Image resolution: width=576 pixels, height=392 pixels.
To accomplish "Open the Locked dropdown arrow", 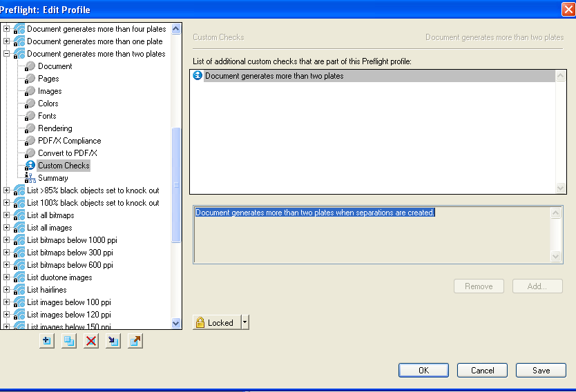I will (245, 322).
